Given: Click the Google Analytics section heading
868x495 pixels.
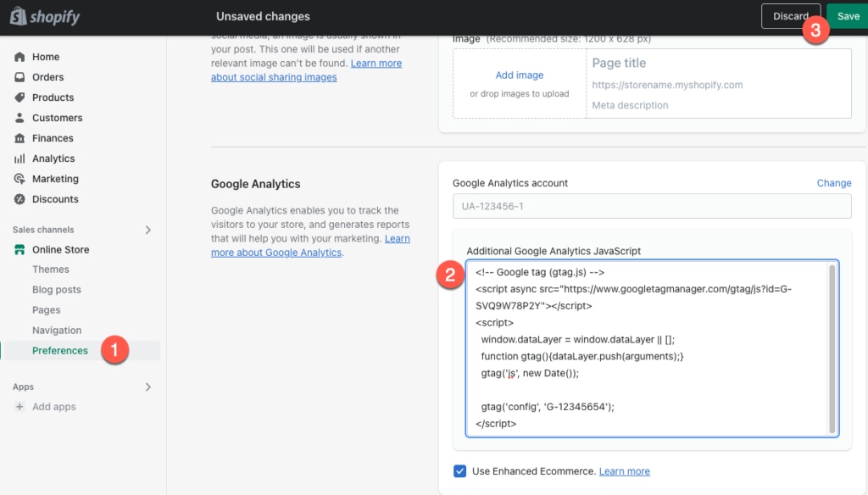Looking at the screenshot, I should click(x=256, y=184).
